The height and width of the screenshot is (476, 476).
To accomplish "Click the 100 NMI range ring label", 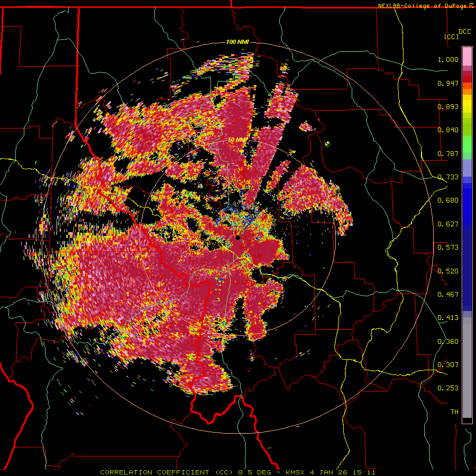I will coord(237,42).
